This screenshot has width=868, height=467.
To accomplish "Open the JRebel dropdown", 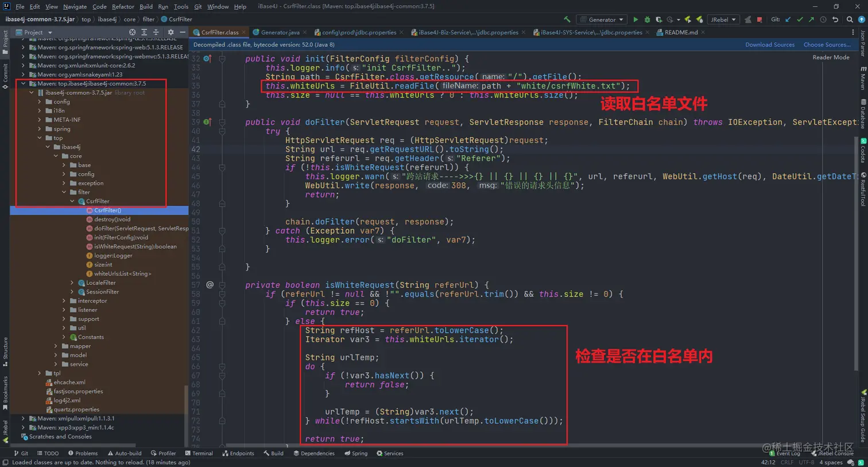I will pos(723,20).
